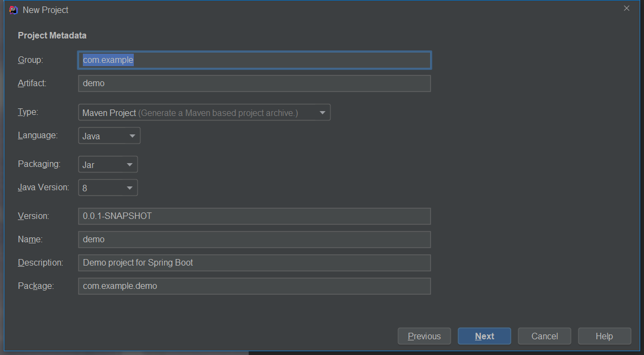
Task: Focus the Artifact input field
Action: tap(254, 83)
